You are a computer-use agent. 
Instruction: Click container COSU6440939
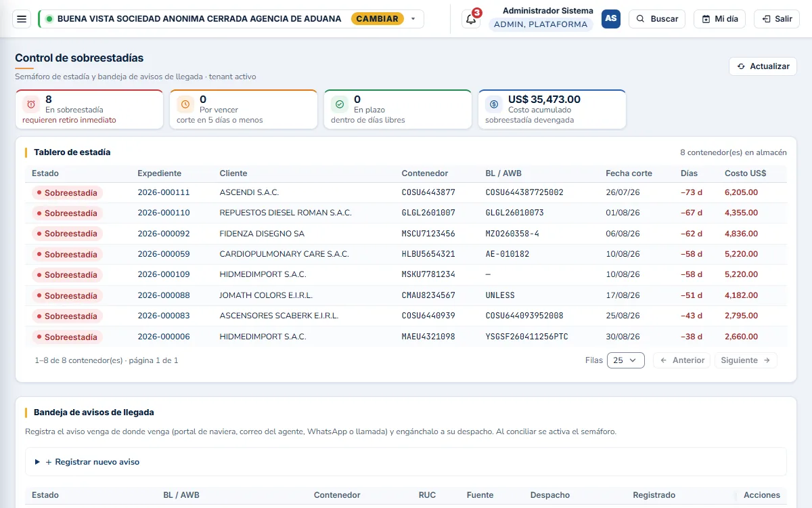point(428,316)
